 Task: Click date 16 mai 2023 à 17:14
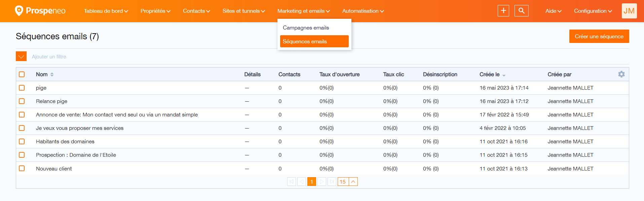coord(504,88)
